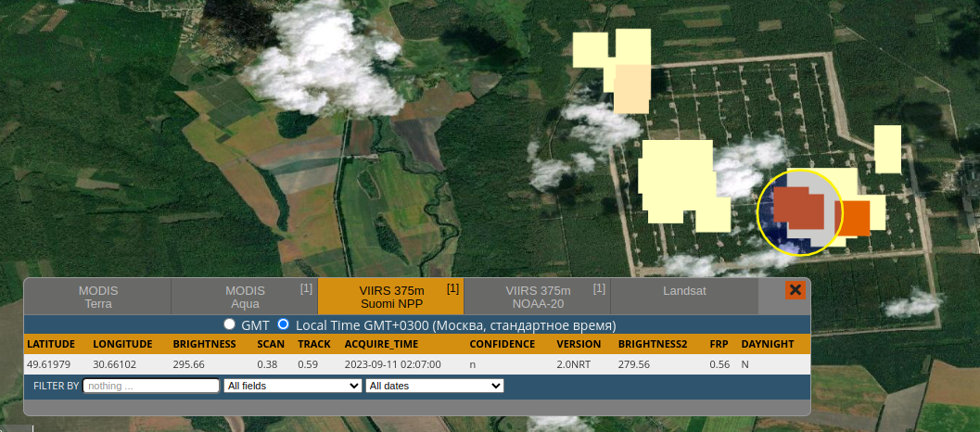Click the longitude value 30.66102
The height and width of the screenshot is (432, 980).
114,364
